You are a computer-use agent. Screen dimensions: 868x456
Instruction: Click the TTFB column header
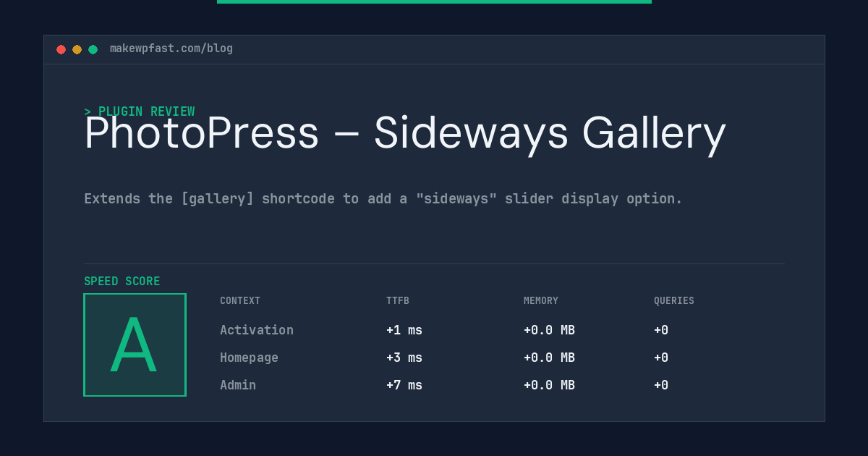398,301
